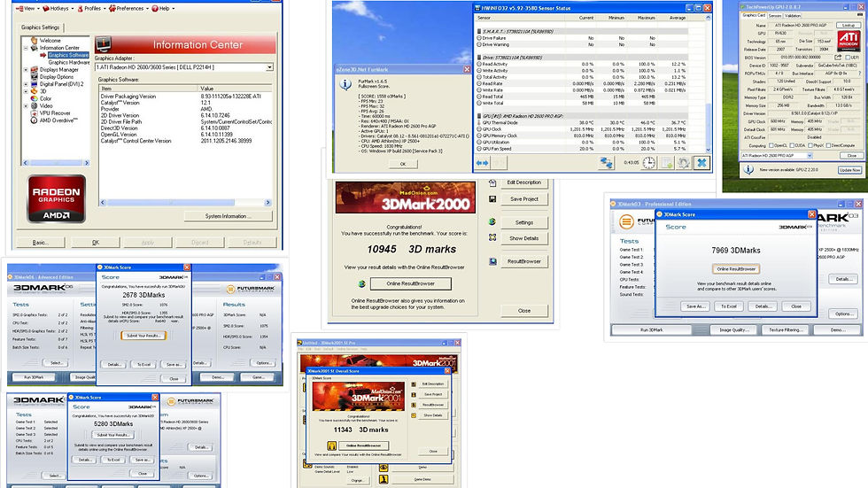Click HWiNFO blue X close sensors icon

[x=701, y=163]
